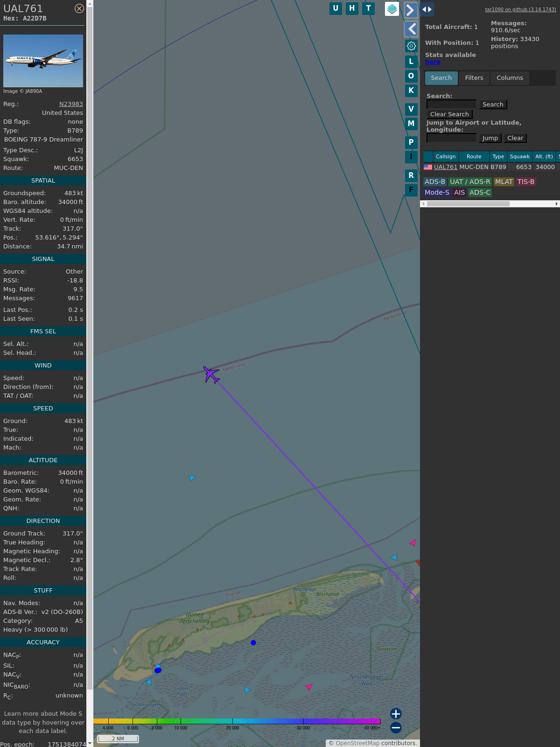This screenshot has width=560, height=747.
Task: Zoom in with the plus button
Action: click(396, 714)
